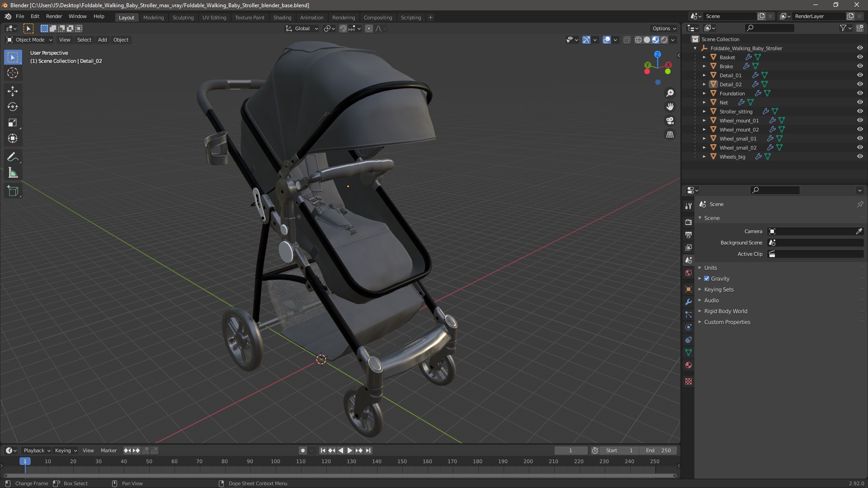868x488 pixels.
Task: Select the Move tool in the toolbar
Action: pos(13,91)
